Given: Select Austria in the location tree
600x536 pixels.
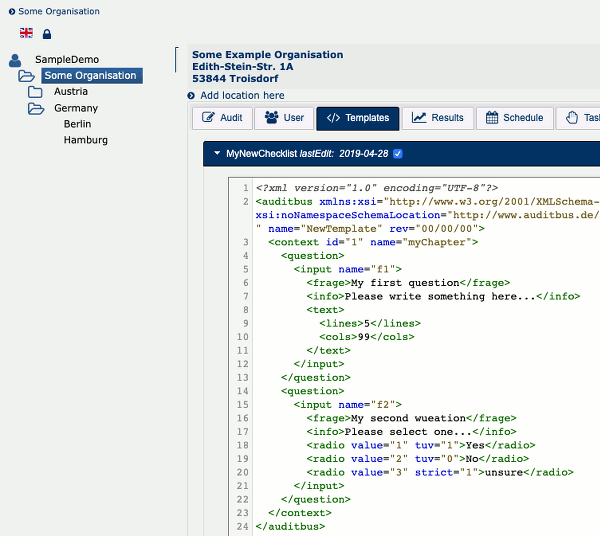Looking at the screenshot, I should (71, 92).
